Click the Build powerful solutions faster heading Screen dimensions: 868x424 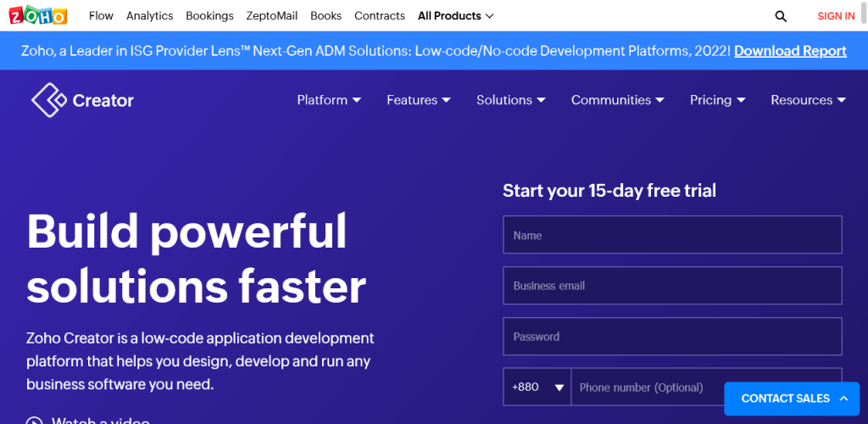pos(196,259)
